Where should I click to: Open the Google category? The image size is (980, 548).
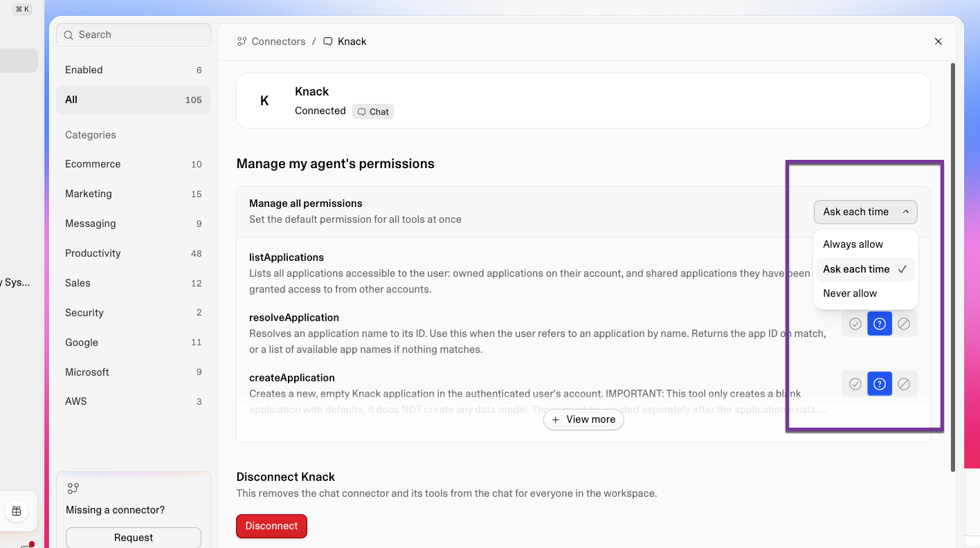pyautogui.click(x=134, y=342)
